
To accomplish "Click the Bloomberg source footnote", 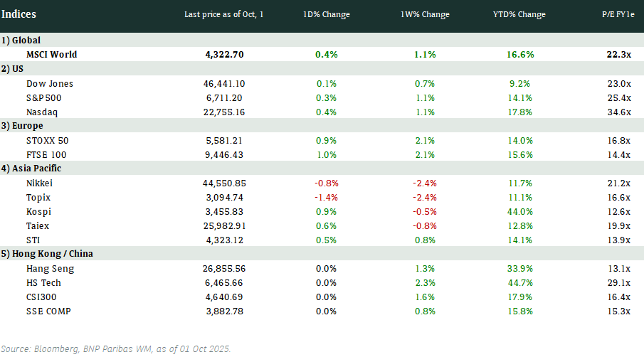I will pyautogui.click(x=116, y=348).
